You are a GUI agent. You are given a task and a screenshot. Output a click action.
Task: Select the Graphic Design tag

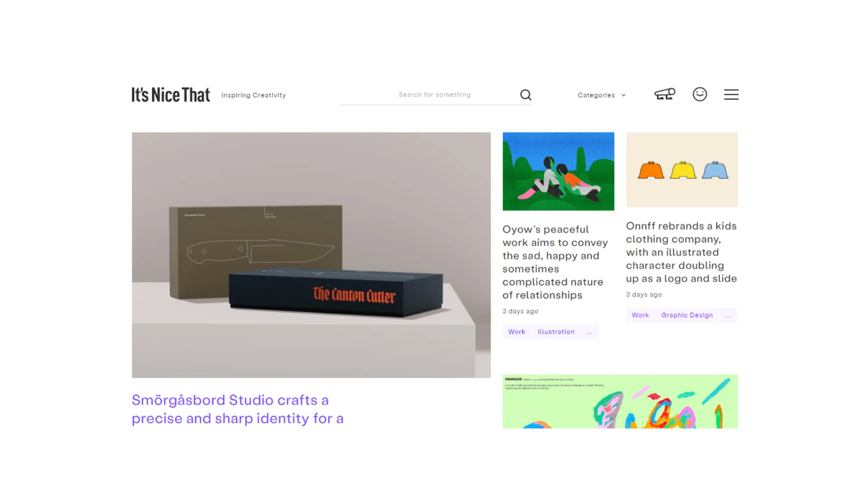pos(687,315)
